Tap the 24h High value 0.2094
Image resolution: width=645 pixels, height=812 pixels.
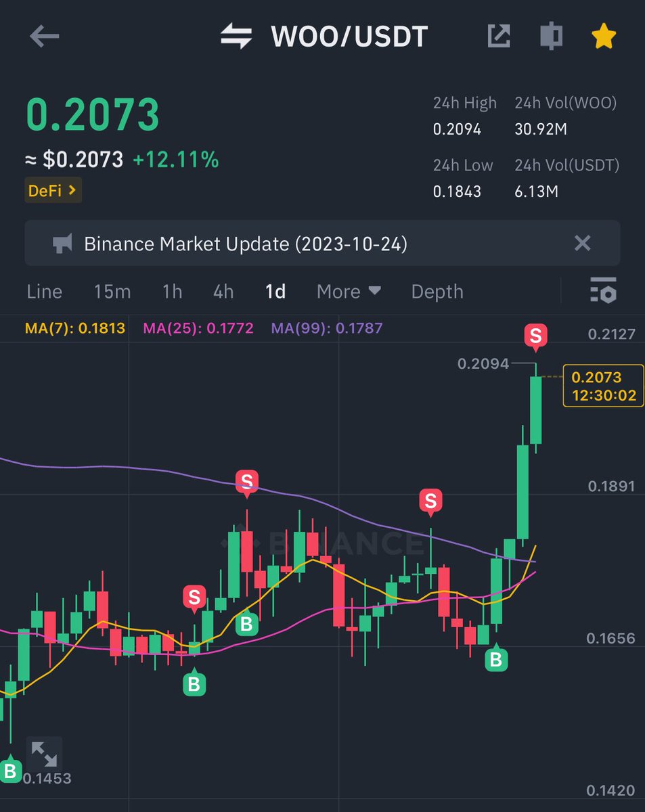coord(457,129)
